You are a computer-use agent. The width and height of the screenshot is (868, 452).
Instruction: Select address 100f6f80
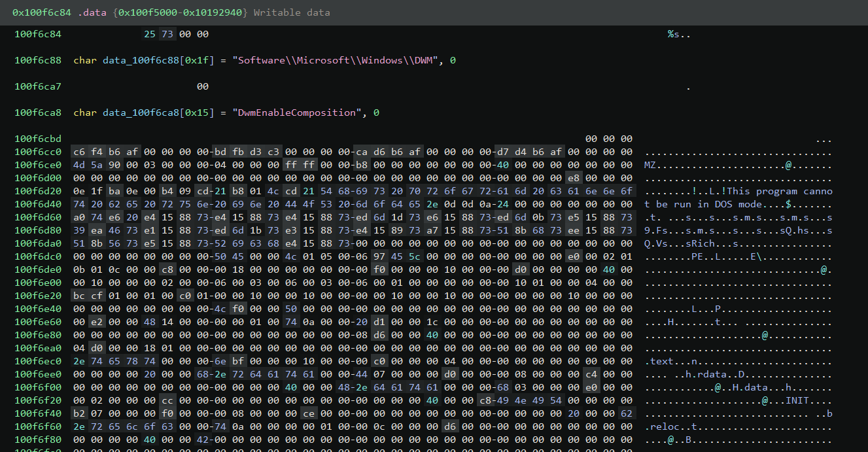[x=38, y=440]
